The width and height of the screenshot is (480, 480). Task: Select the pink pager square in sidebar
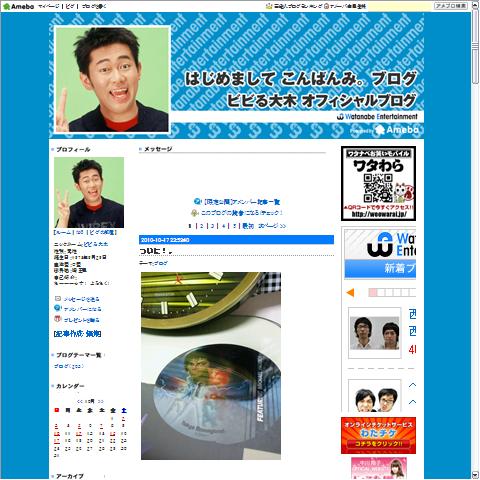(x=373, y=293)
